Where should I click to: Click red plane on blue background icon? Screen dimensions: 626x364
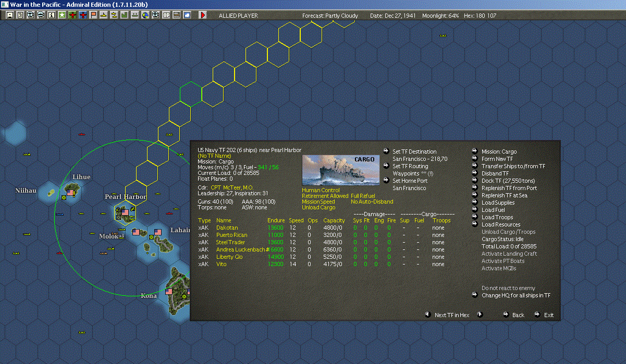83,15
